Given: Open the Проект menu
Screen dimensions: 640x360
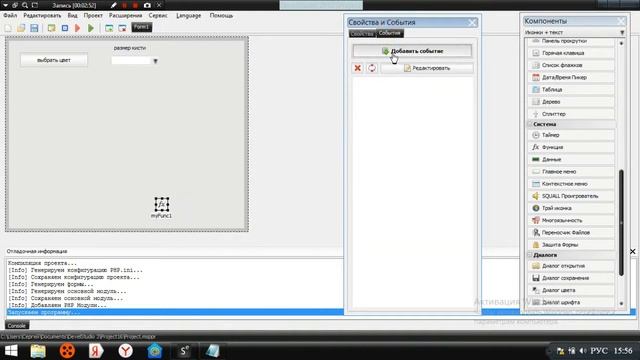Looking at the screenshot, I should click(x=93, y=16).
